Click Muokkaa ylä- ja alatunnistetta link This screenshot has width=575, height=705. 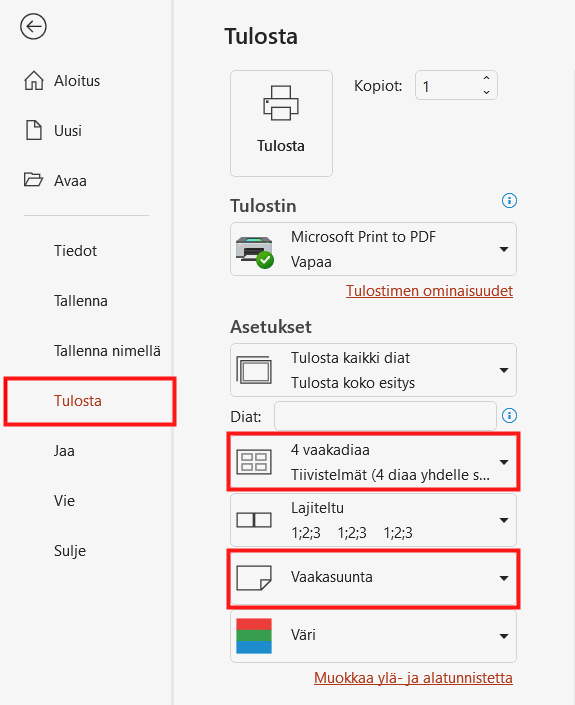413,678
